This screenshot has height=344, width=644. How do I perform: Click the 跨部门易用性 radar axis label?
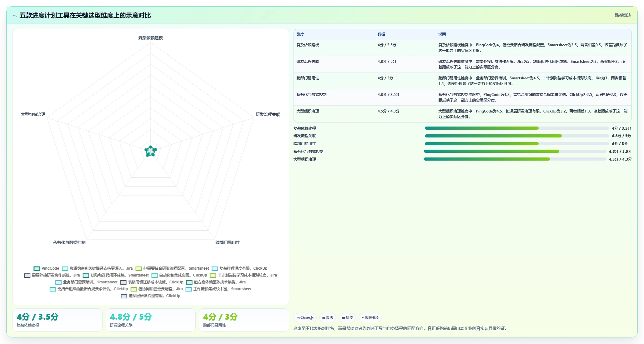(x=228, y=242)
